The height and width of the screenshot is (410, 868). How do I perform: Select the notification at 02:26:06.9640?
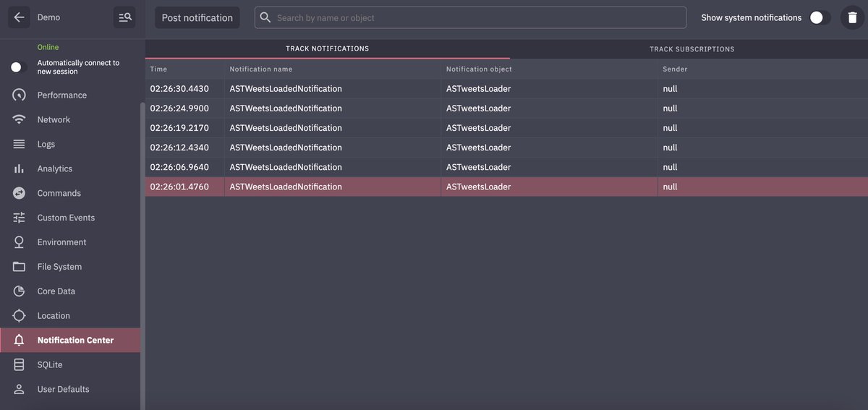coord(506,167)
